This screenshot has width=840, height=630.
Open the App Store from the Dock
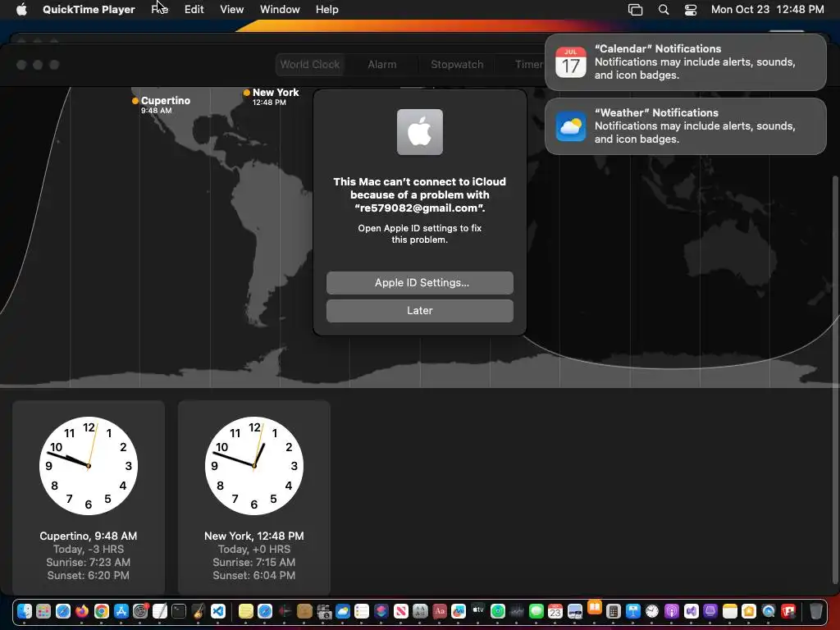tap(121, 610)
